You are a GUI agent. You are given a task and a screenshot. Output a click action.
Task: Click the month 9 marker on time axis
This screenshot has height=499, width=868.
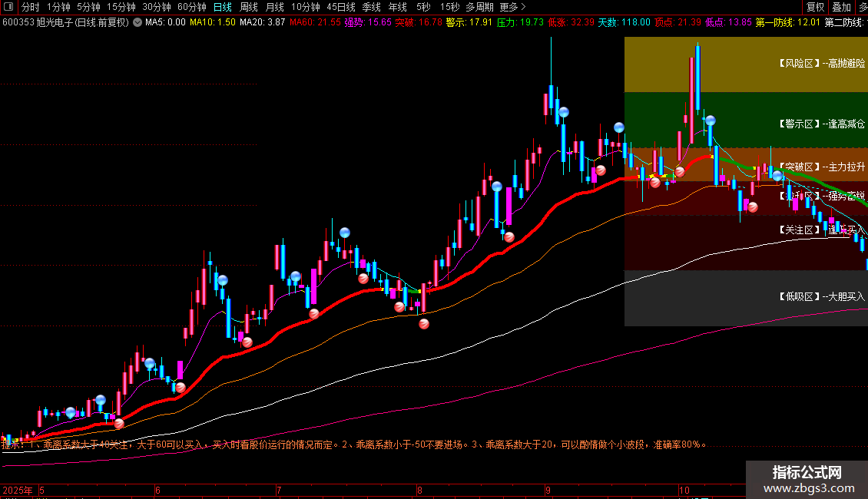548,490
